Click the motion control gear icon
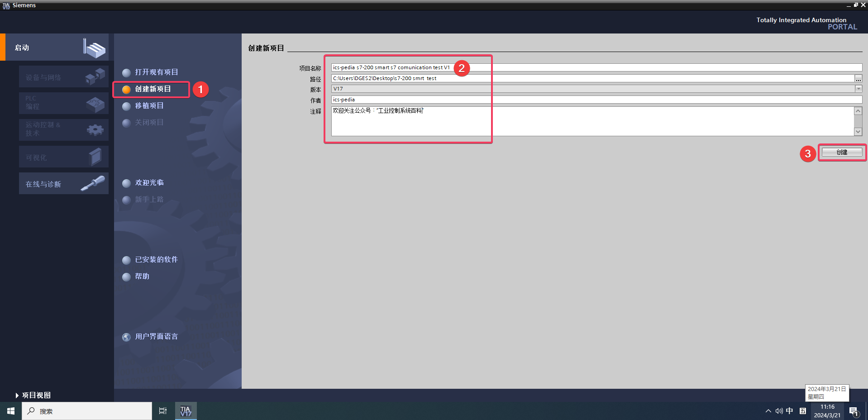Image resolution: width=868 pixels, height=420 pixels. tap(95, 130)
